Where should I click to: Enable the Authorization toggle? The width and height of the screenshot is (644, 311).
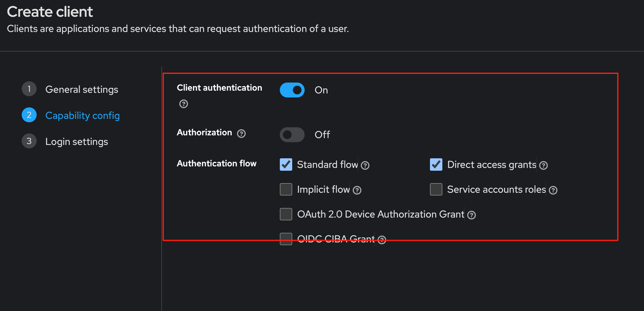point(292,135)
